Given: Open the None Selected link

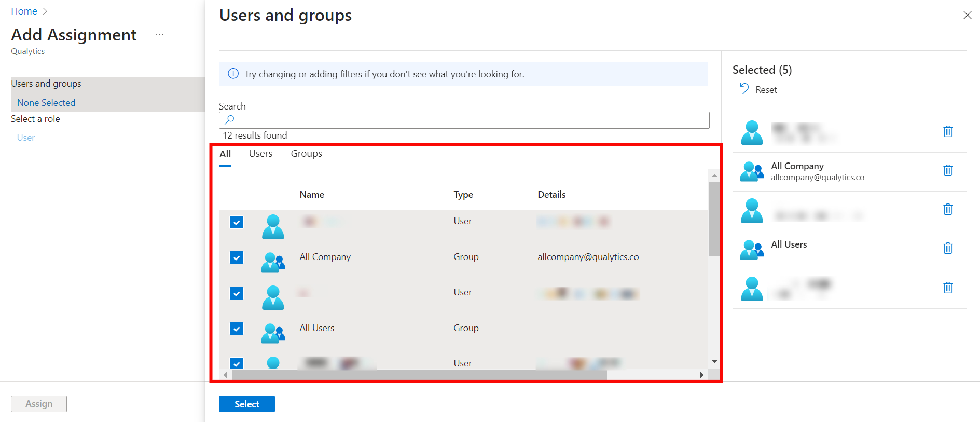Looking at the screenshot, I should (46, 103).
